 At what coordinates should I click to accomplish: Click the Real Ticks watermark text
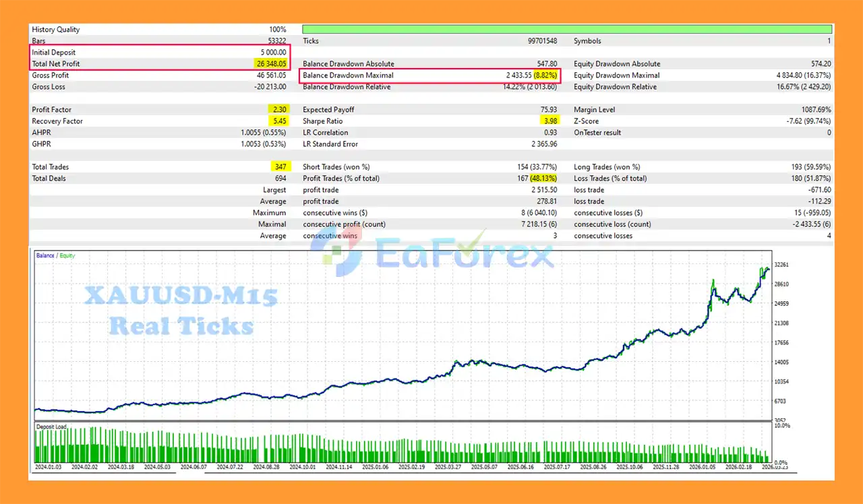pos(181,326)
